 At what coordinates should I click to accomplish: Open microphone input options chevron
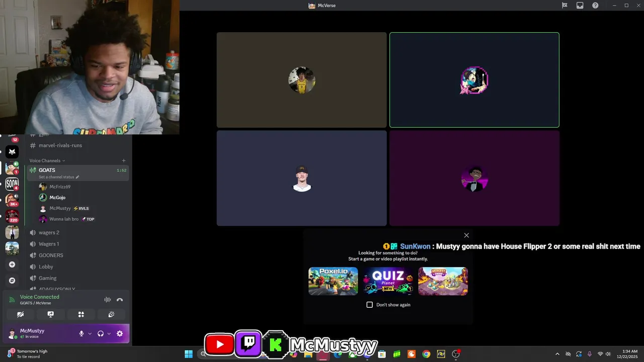pos(90,334)
